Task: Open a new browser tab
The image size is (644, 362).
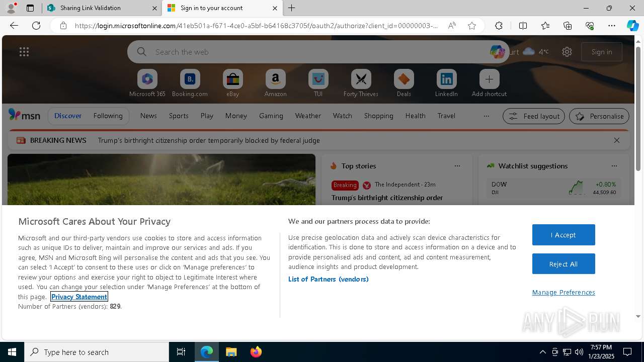Action: [x=292, y=8]
